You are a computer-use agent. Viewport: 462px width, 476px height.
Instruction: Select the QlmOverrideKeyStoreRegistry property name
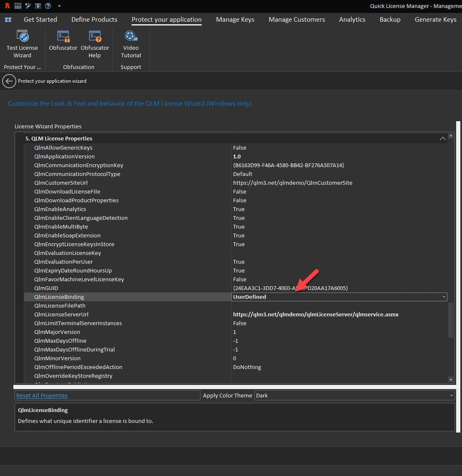pyautogui.click(x=73, y=376)
